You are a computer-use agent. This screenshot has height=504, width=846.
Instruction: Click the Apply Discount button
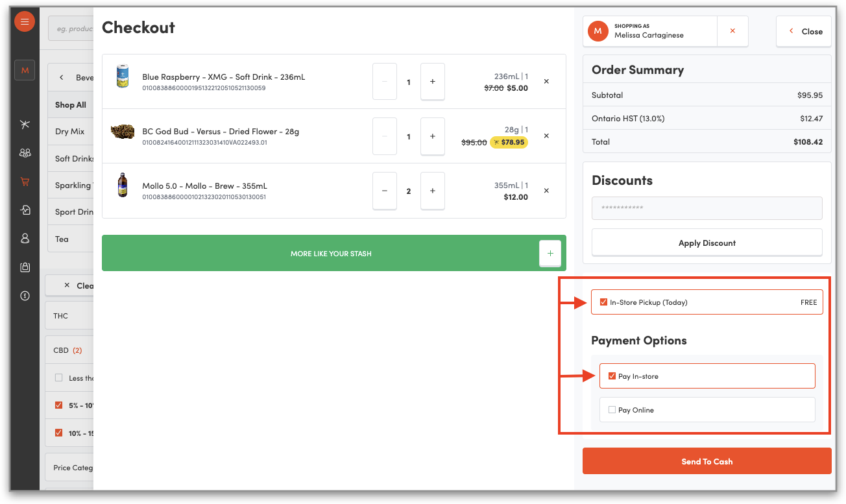[707, 243]
